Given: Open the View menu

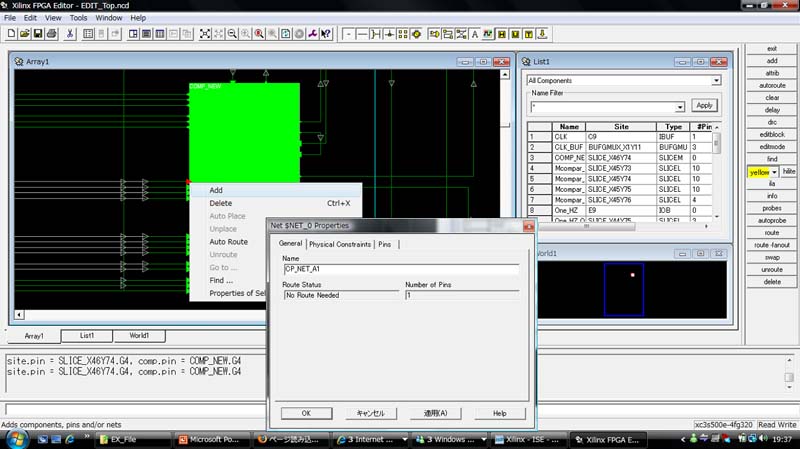Looking at the screenshot, I should 53,18.
